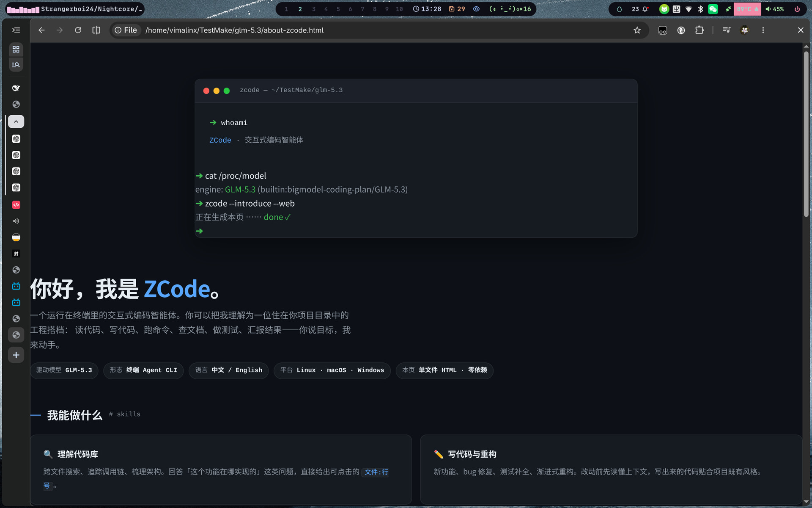Open the orange-white circle tab
This screenshot has width=812, height=508.
(x=16, y=237)
